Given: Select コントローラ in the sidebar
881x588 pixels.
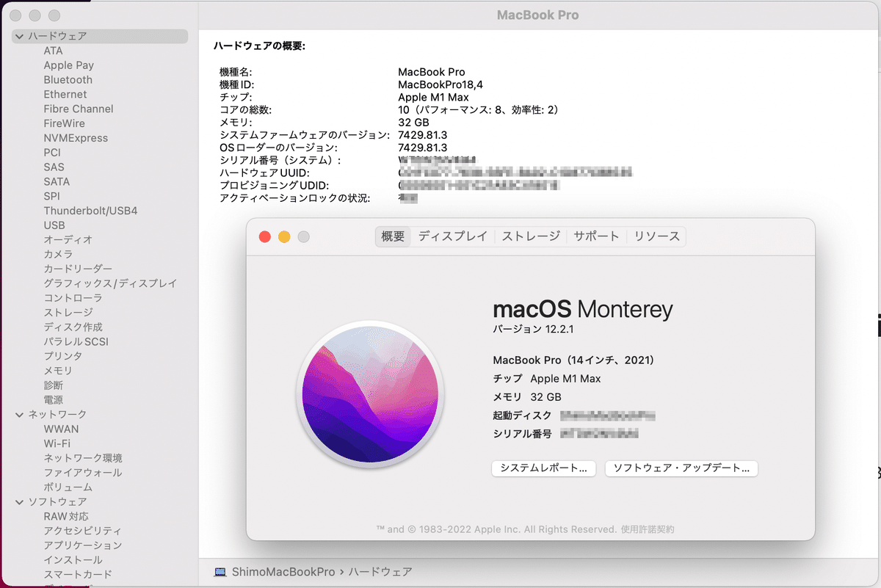Looking at the screenshot, I should click(73, 298).
